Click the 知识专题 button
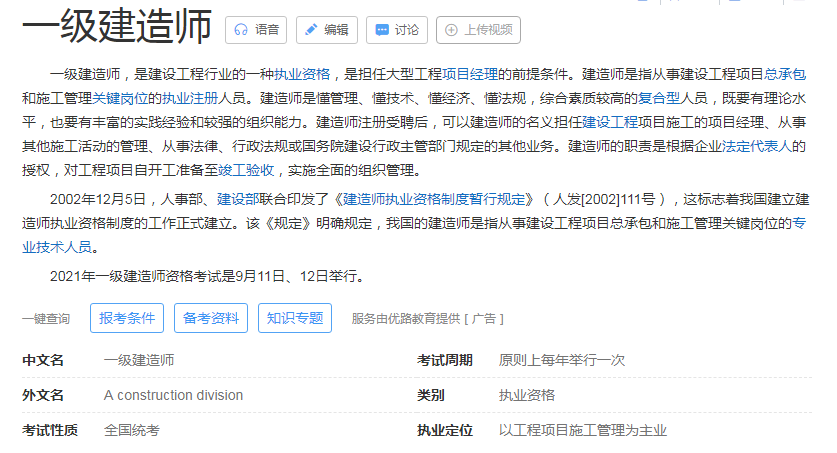This screenshot has height=453, width=837. click(x=295, y=318)
